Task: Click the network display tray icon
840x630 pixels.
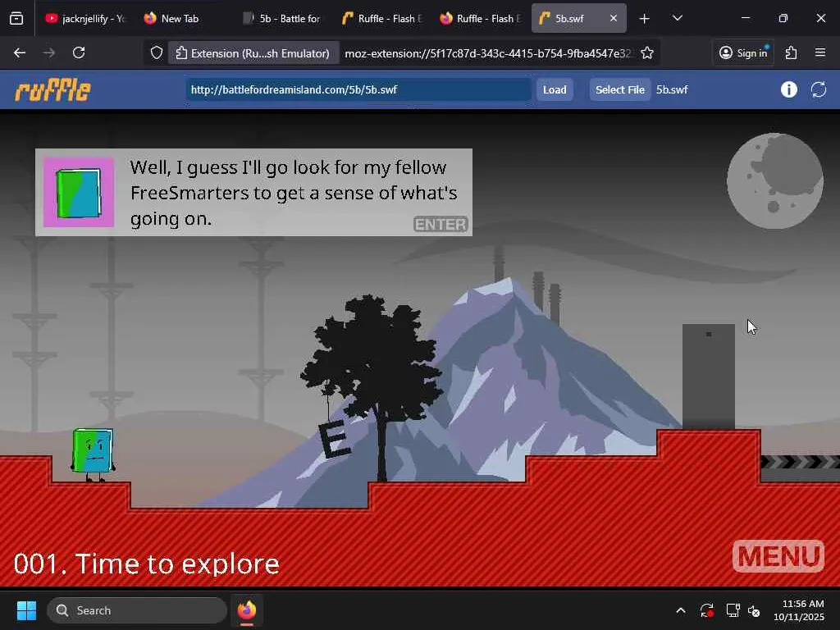Action: click(732, 610)
